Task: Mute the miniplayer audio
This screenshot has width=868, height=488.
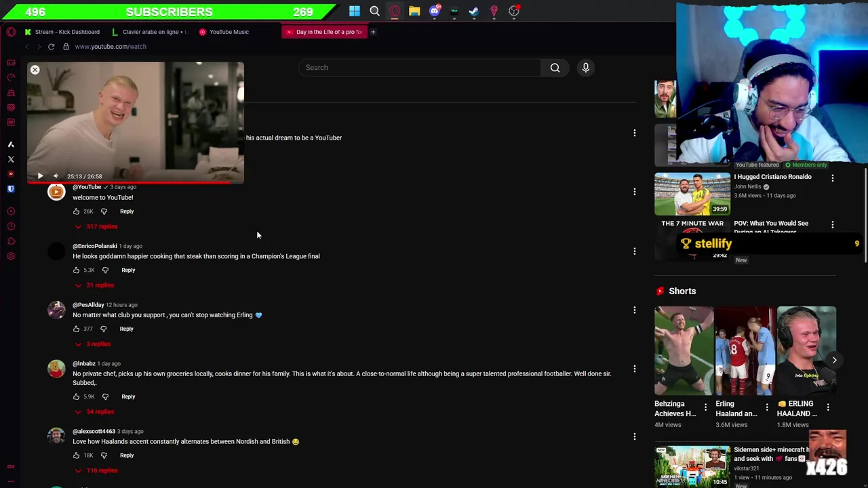Action: [x=56, y=176]
